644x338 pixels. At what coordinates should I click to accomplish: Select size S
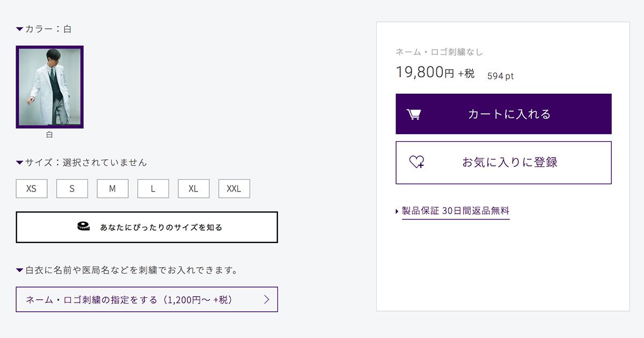click(x=72, y=189)
